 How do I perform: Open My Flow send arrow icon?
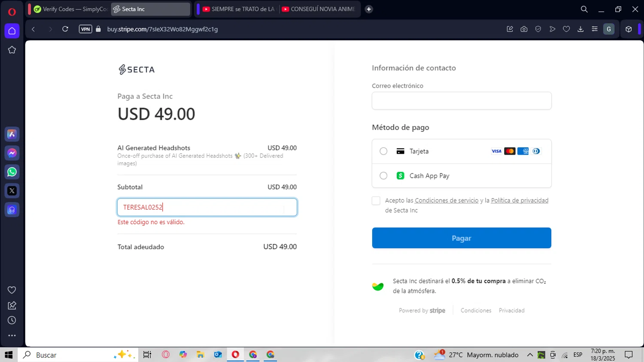click(x=553, y=29)
